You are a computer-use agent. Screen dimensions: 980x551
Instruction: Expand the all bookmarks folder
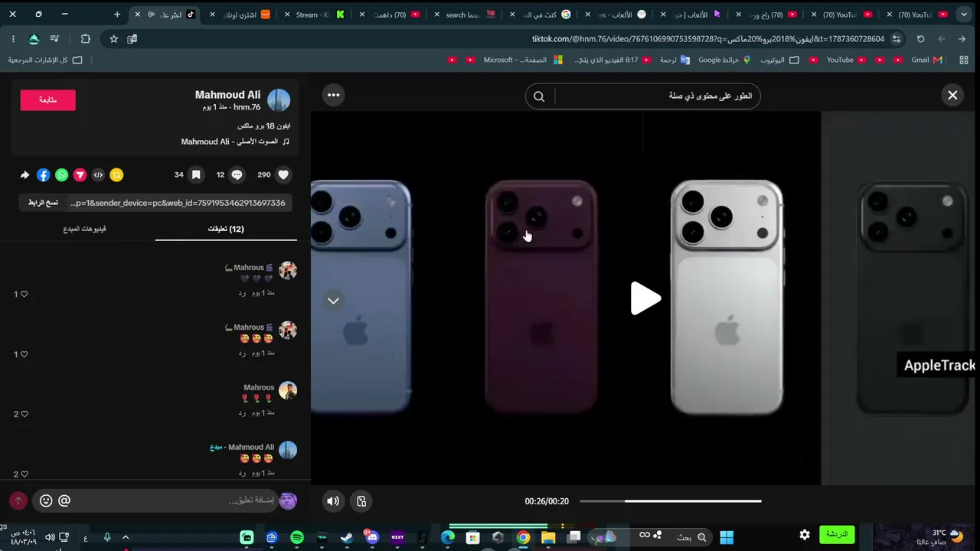click(44, 60)
